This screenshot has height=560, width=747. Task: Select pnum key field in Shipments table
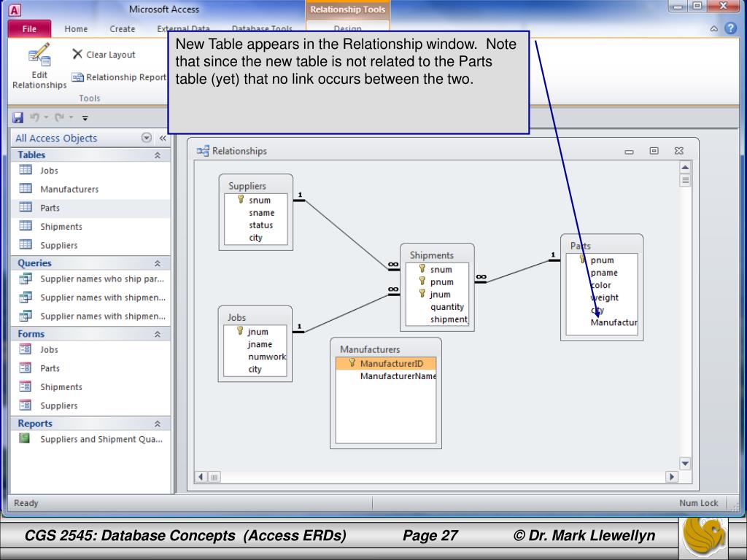tap(438, 282)
